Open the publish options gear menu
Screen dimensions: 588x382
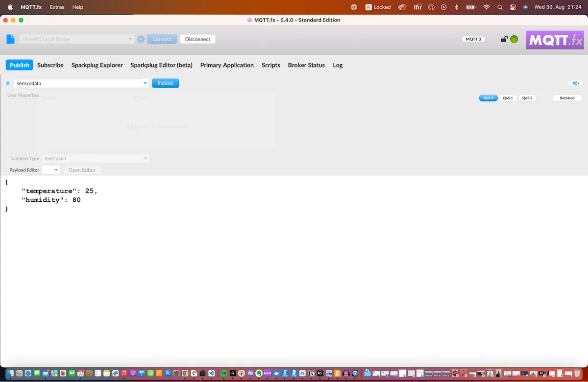tap(576, 83)
